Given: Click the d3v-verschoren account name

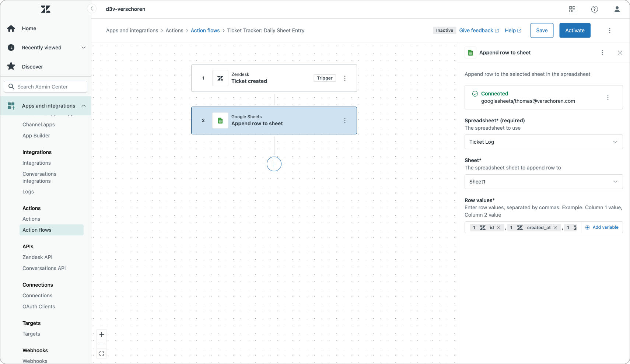Looking at the screenshot, I should coord(126,9).
